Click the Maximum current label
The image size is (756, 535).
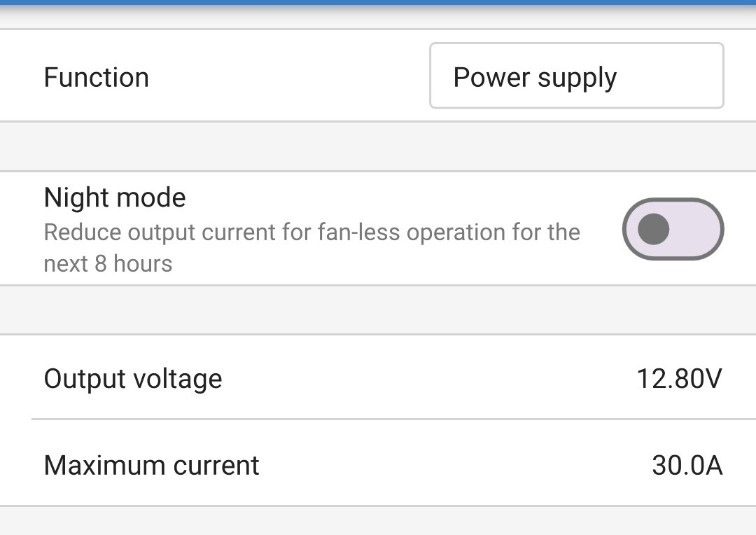(151, 465)
